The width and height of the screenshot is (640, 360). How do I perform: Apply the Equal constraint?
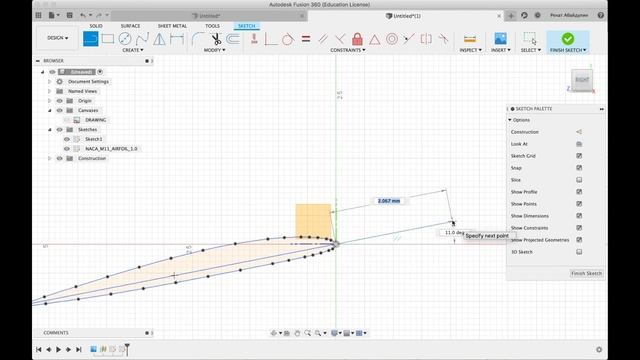pyautogui.click(x=306, y=39)
